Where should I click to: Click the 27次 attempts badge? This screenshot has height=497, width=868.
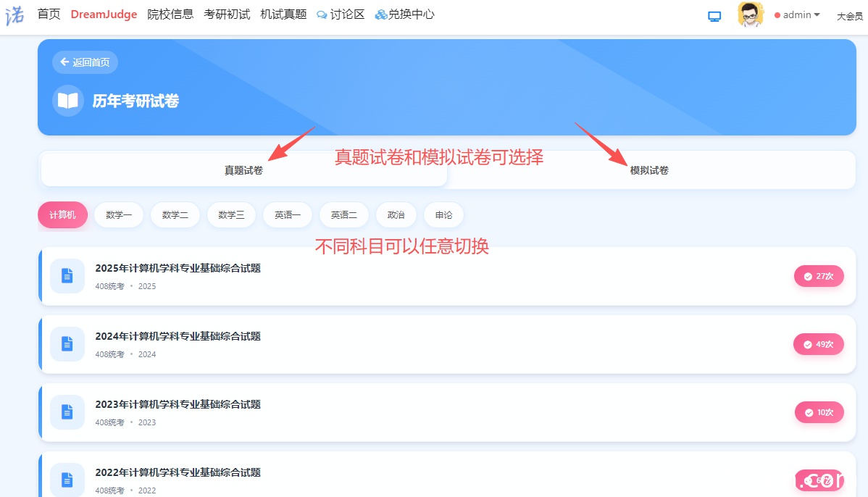(x=819, y=276)
